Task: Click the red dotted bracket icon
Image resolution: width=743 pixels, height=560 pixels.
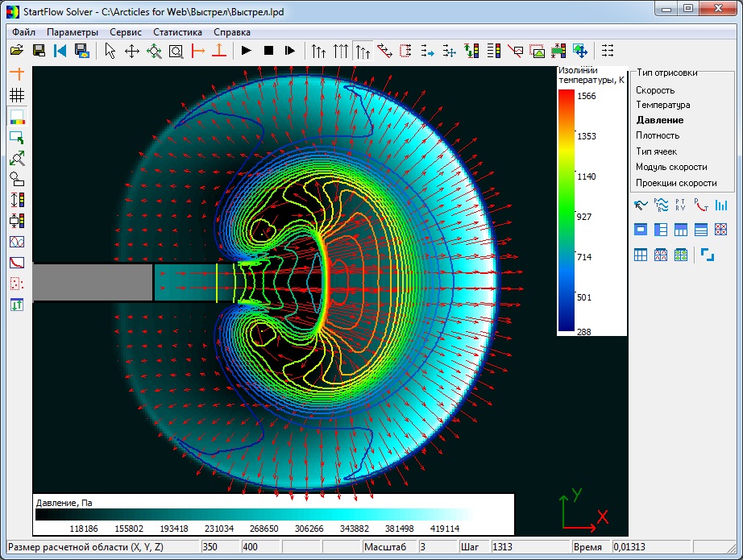Action: pos(405,50)
